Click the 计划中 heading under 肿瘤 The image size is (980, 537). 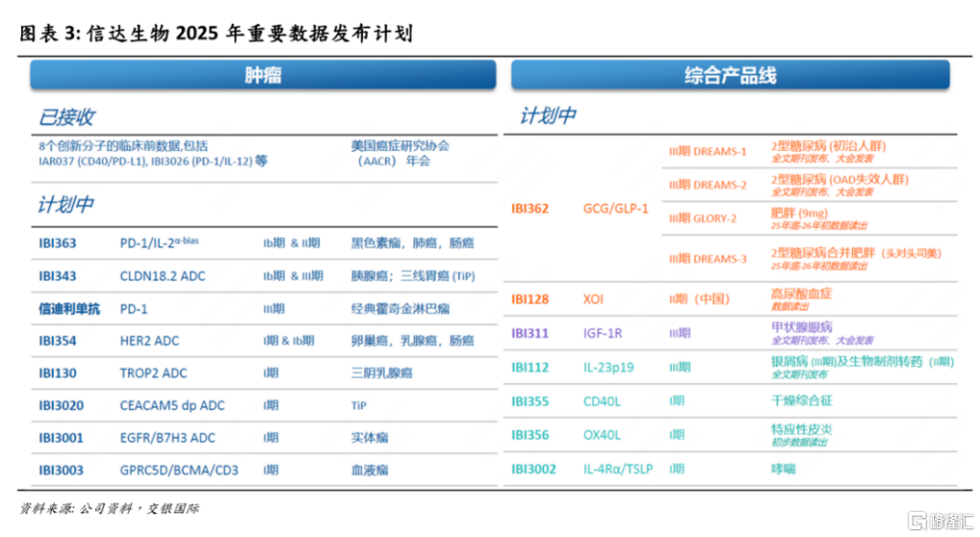click(66, 205)
